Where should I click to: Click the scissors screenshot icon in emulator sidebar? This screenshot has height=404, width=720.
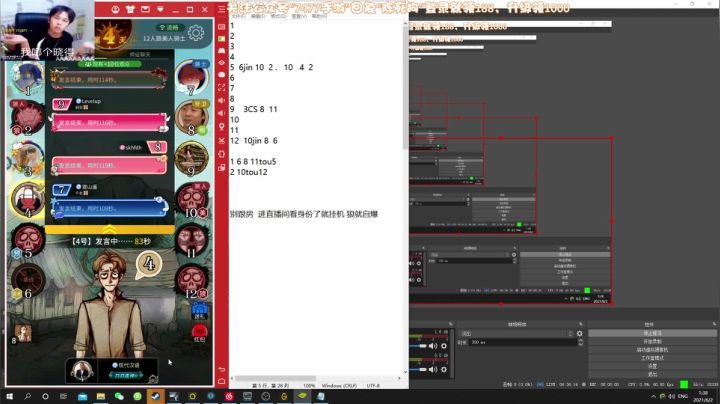click(x=222, y=140)
